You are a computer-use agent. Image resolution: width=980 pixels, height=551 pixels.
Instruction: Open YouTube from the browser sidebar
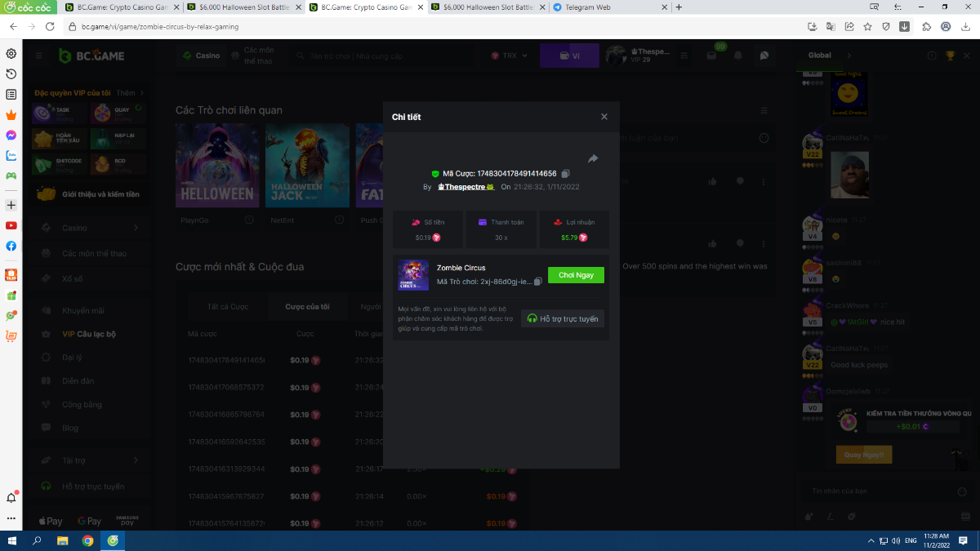(x=11, y=225)
